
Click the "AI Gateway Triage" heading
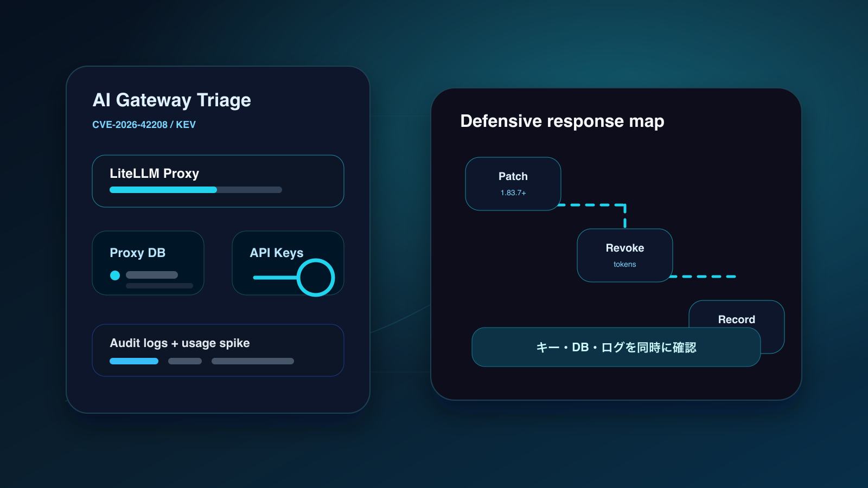171,100
